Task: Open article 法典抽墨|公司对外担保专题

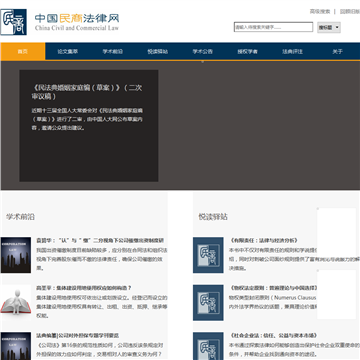Action: tap(77, 336)
